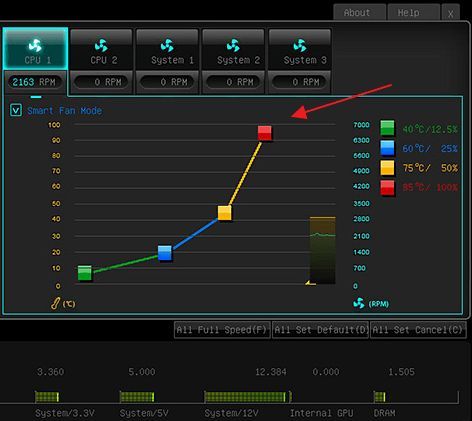
Task: Click the red 95°C/100% legend swatch
Action: 387,188
